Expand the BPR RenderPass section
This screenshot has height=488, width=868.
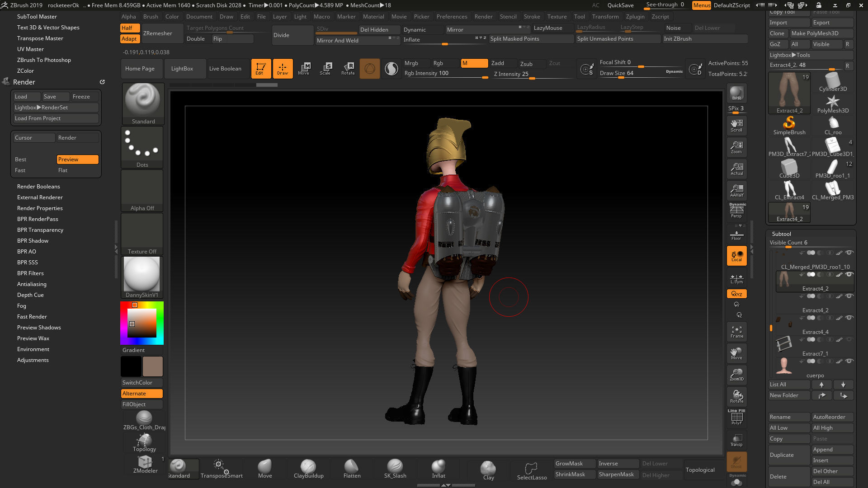(38, 219)
